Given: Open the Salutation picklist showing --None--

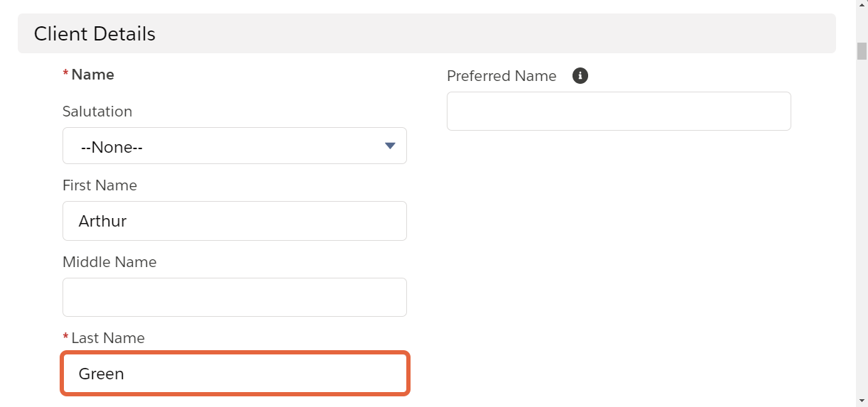Looking at the screenshot, I should tap(234, 146).
